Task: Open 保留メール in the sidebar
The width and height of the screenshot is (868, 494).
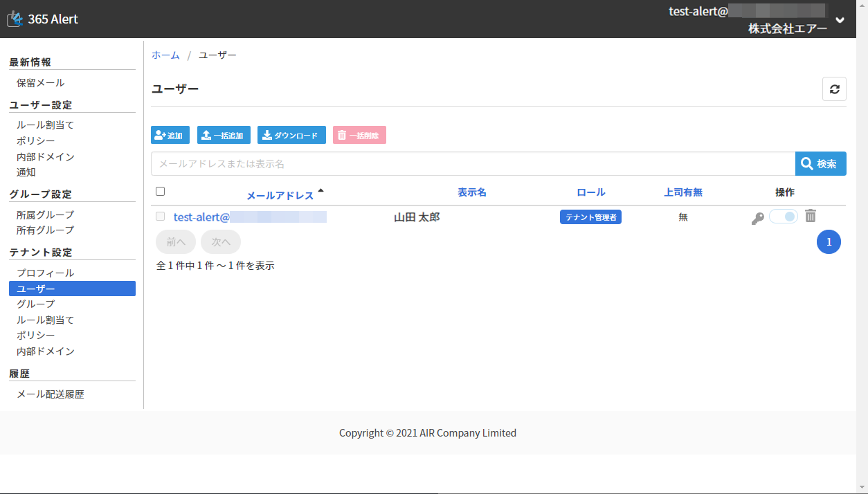Action: tap(41, 83)
